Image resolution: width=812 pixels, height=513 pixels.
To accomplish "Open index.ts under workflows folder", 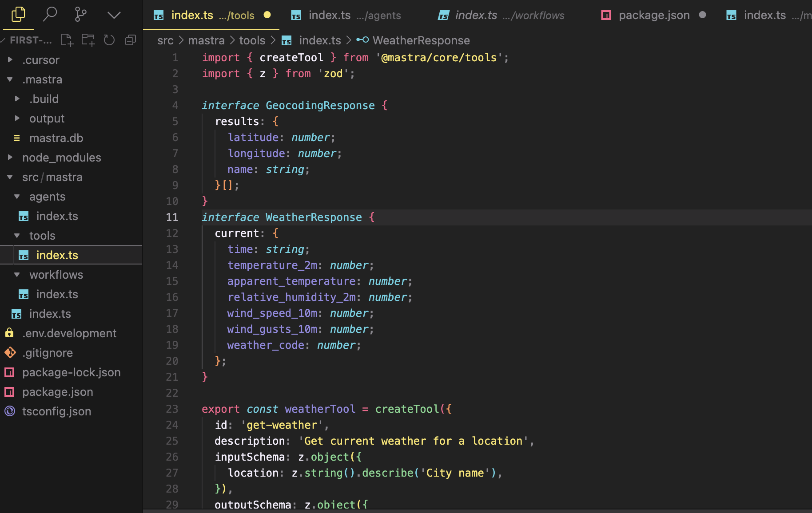I will pyautogui.click(x=71, y=294).
